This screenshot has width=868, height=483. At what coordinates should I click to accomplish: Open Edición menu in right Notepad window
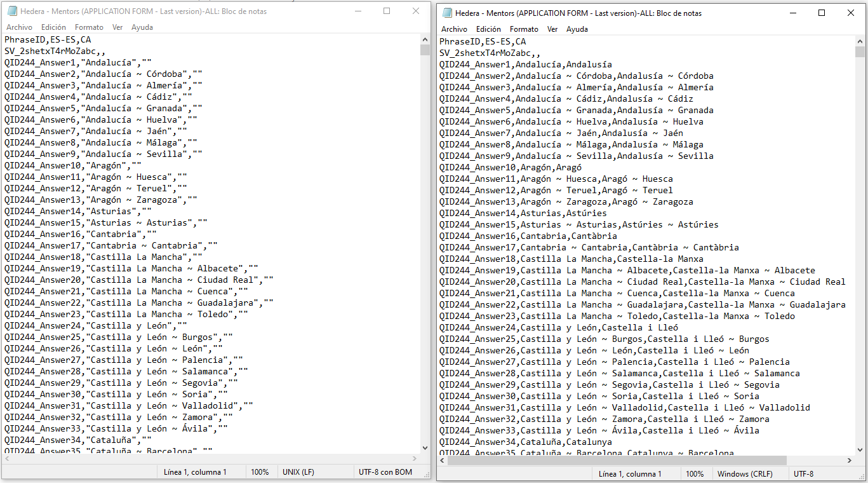488,29
